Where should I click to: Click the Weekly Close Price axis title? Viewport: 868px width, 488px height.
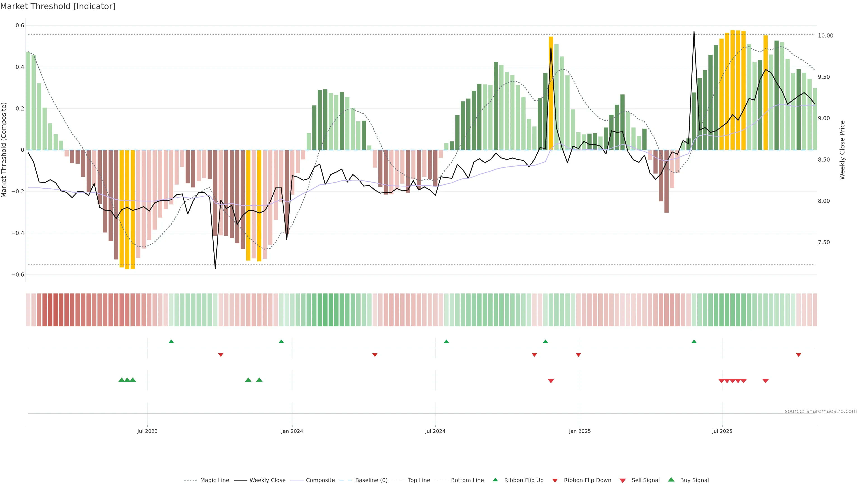[842, 150]
